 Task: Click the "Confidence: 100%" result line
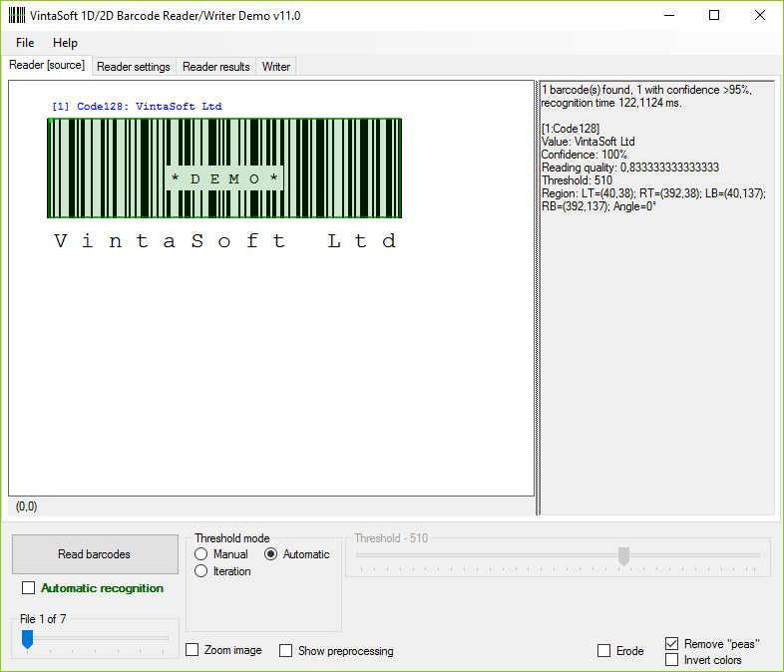pyautogui.click(x=584, y=155)
